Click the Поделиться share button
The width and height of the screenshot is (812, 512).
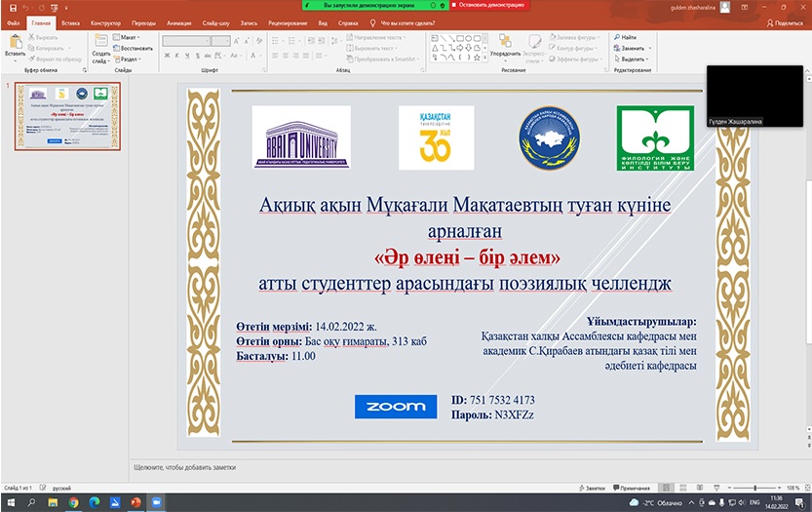(x=782, y=20)
